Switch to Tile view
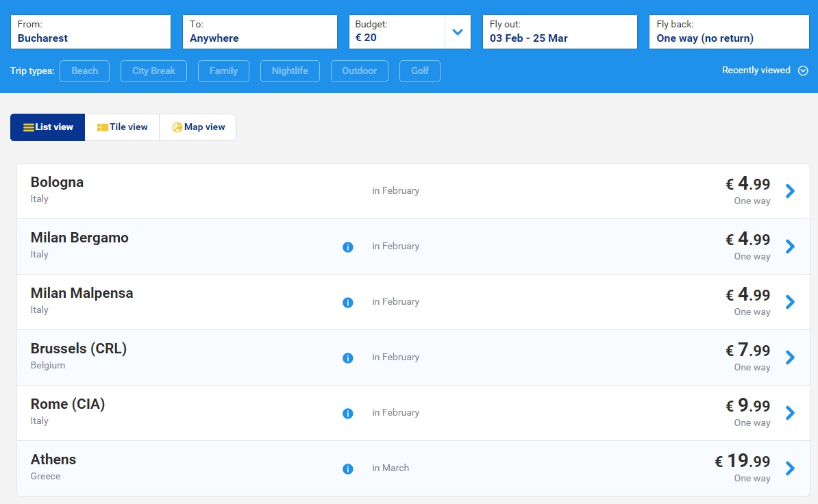 (x=122, y=127)
